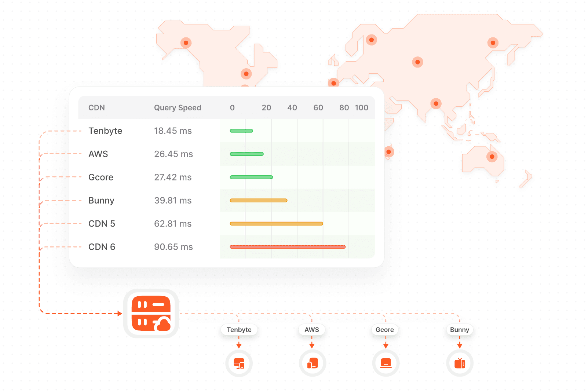Click the 90.65 ms value
This screenshot has height=392, width=588.
tap(174, 247)
